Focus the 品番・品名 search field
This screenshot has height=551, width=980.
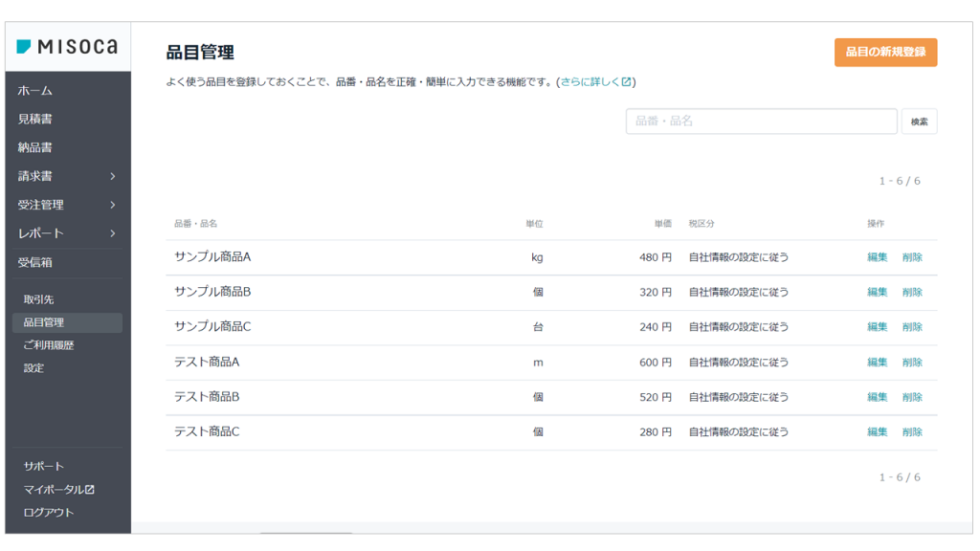point(761,121)
